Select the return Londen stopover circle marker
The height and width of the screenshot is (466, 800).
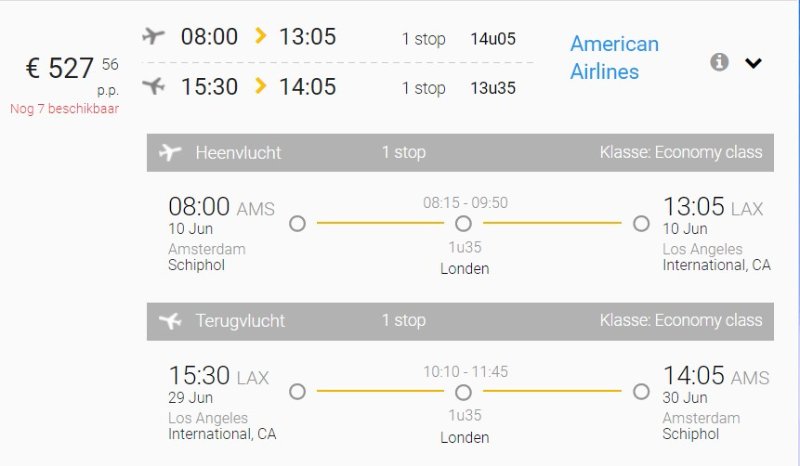(x=463, y=392)
